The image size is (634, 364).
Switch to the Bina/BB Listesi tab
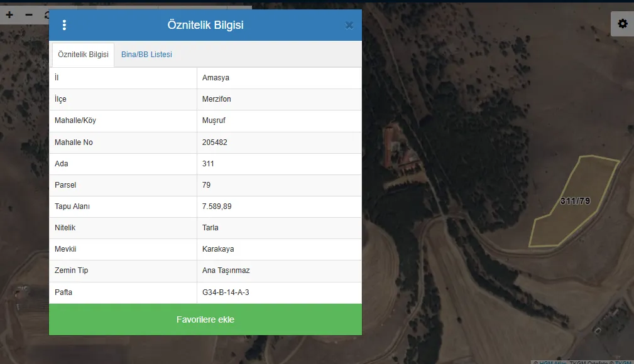pos(146,55)
